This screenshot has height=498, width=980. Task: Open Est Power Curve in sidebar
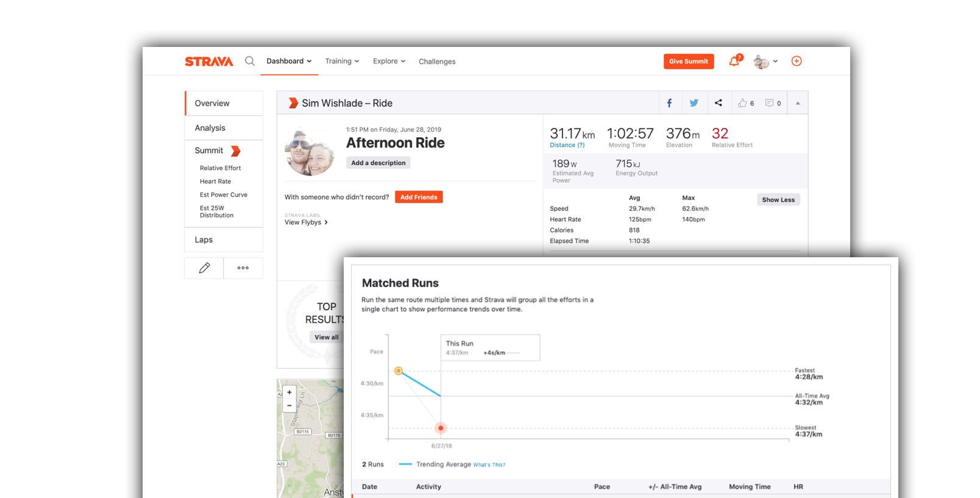pos(224,195)
